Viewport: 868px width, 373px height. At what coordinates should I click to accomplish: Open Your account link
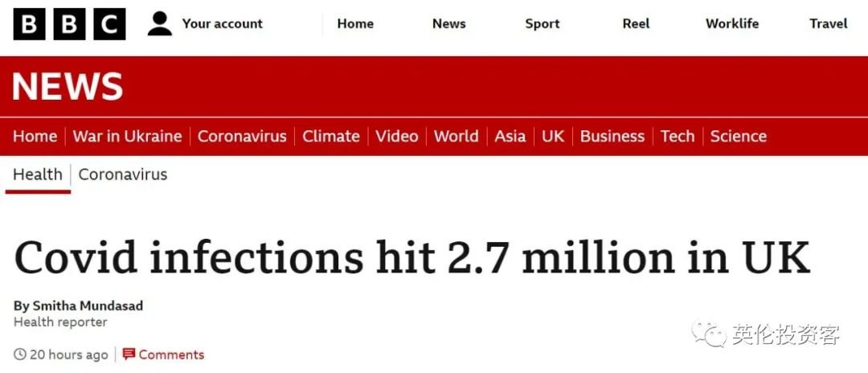click(222, 24)
